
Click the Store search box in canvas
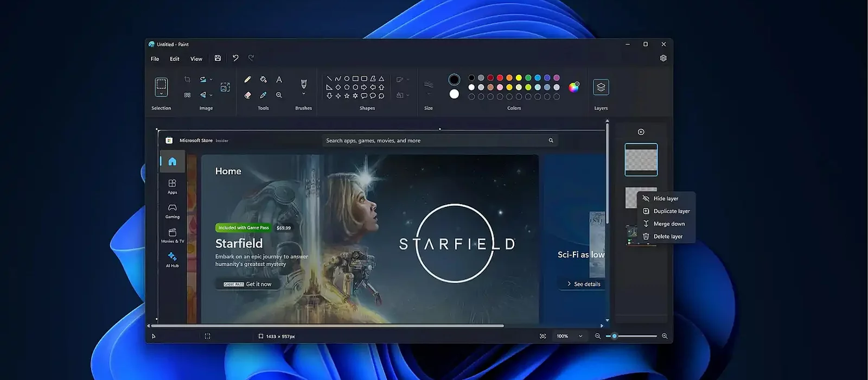pos(440,141)
